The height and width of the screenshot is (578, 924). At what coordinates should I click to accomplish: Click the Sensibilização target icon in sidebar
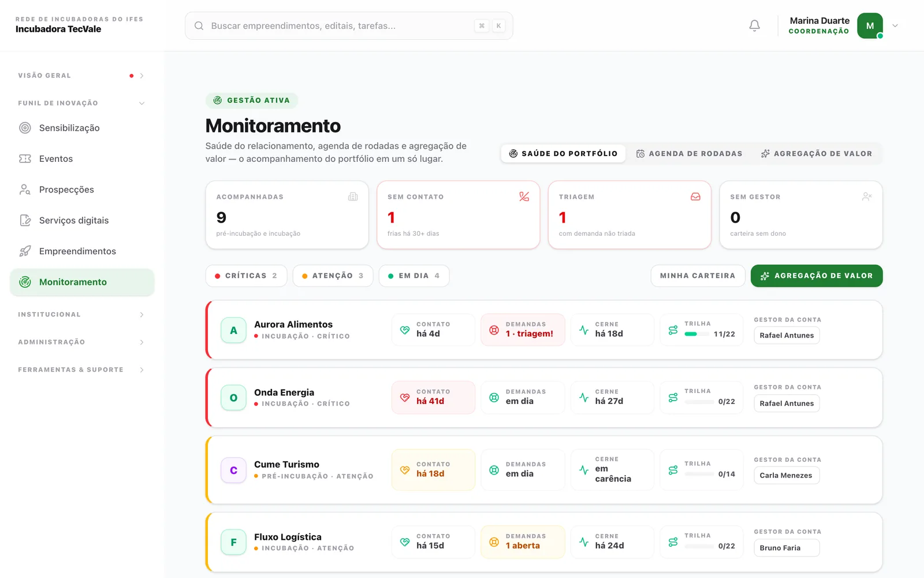click(x=25, y=128)
